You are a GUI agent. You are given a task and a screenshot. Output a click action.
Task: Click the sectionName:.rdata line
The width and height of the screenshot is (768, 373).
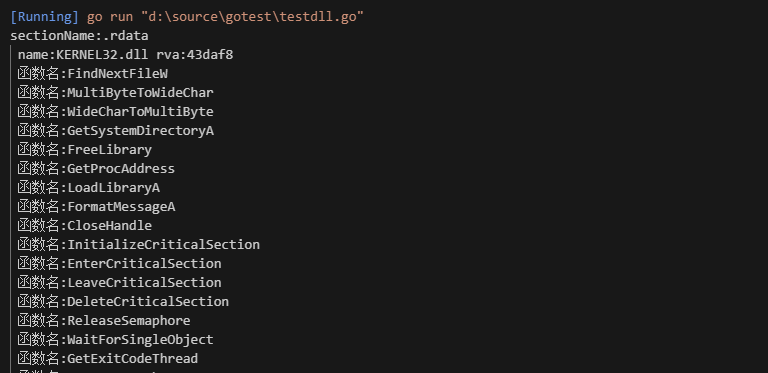coord(79,36)
